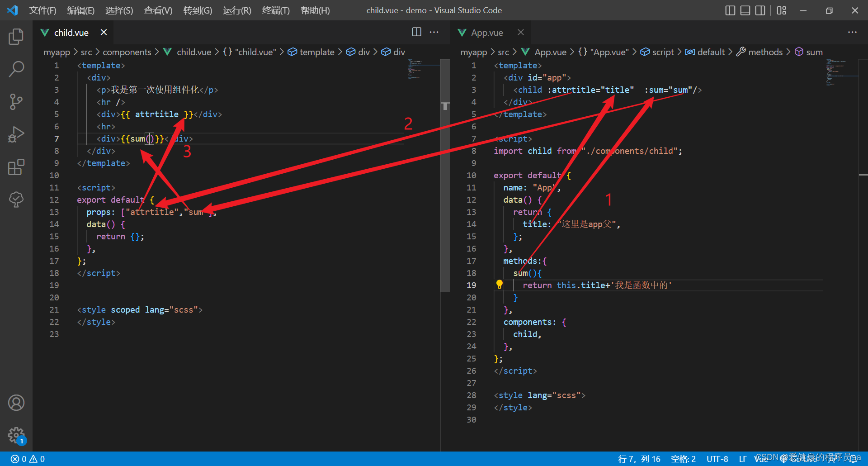Open the Explorer view in the activity bar
Viewport: 868px width, 466px height.
click(16, 37)
